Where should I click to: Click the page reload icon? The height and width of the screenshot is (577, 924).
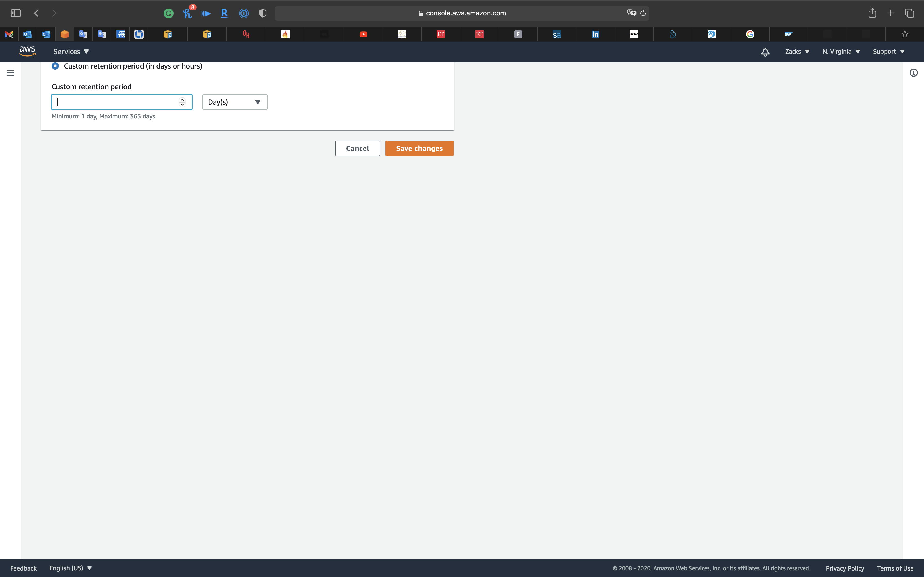point(643,13)
